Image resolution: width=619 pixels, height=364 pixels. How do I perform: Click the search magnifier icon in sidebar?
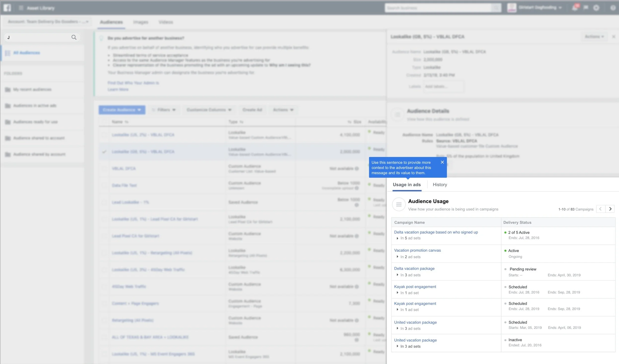coord(74,37)
